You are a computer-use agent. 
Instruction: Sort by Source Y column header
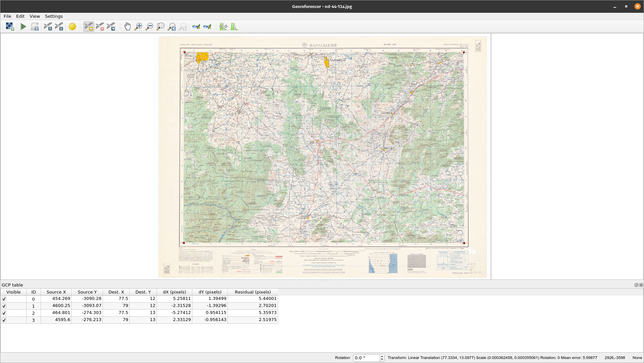click(87, 292)
